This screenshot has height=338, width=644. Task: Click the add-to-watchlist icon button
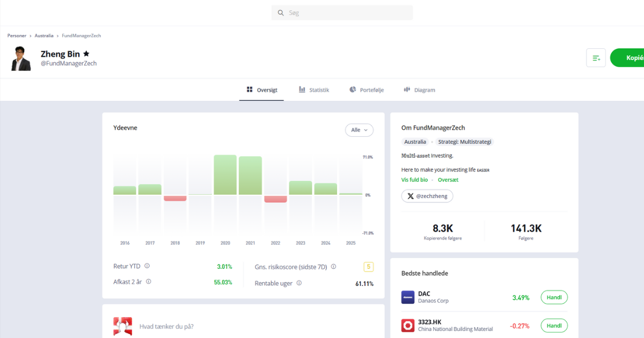coord(596,58)
